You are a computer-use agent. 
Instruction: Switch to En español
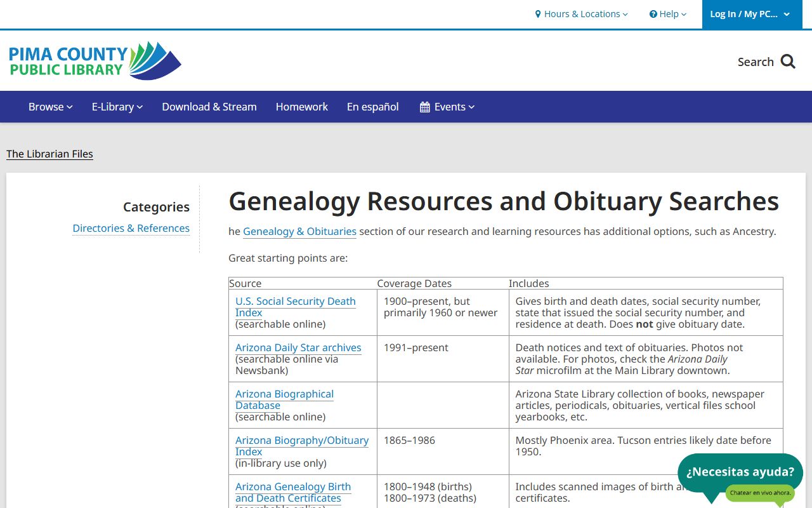pos(373,107)
